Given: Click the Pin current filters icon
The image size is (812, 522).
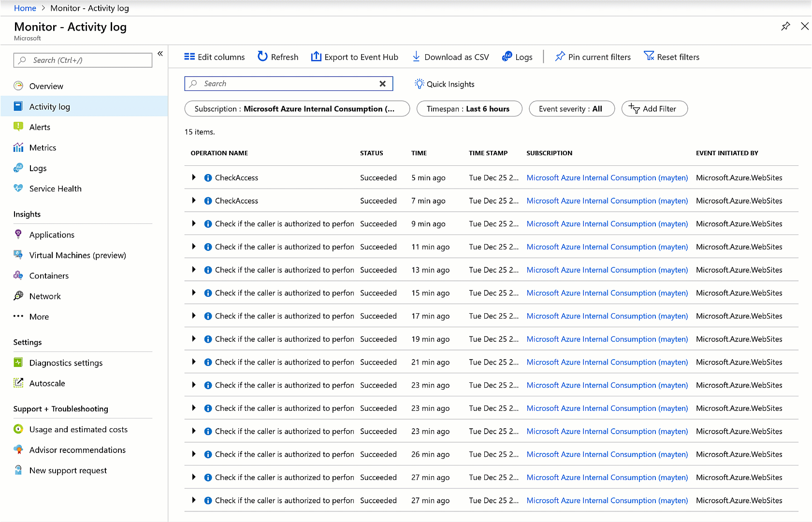Looking at the screenshot, I should (x=560, y=57).
